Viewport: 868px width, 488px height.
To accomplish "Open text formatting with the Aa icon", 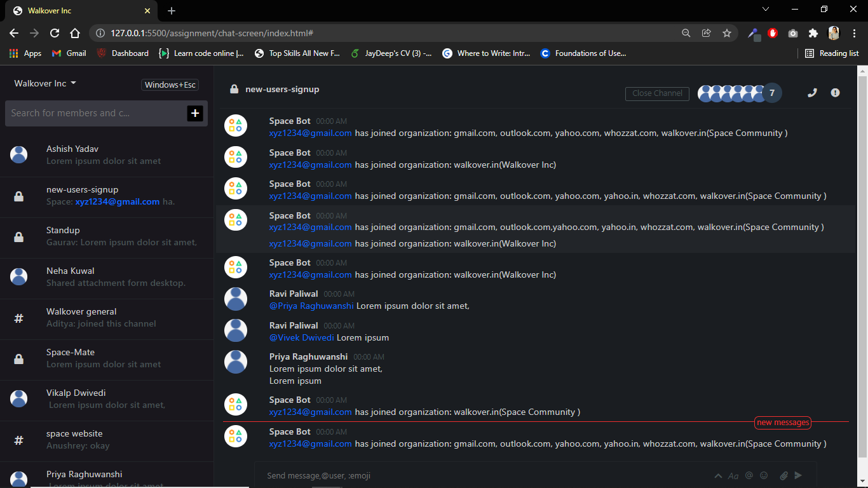I will pos(733,475).
